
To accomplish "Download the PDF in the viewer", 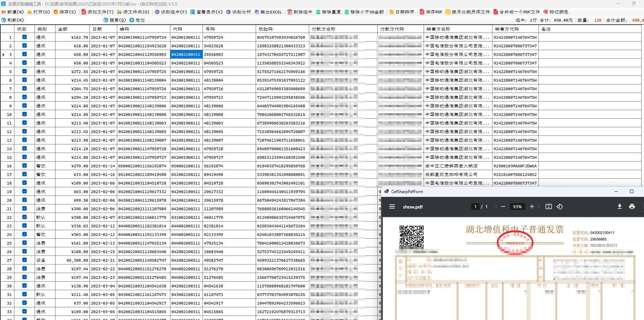I will (619, 206).
